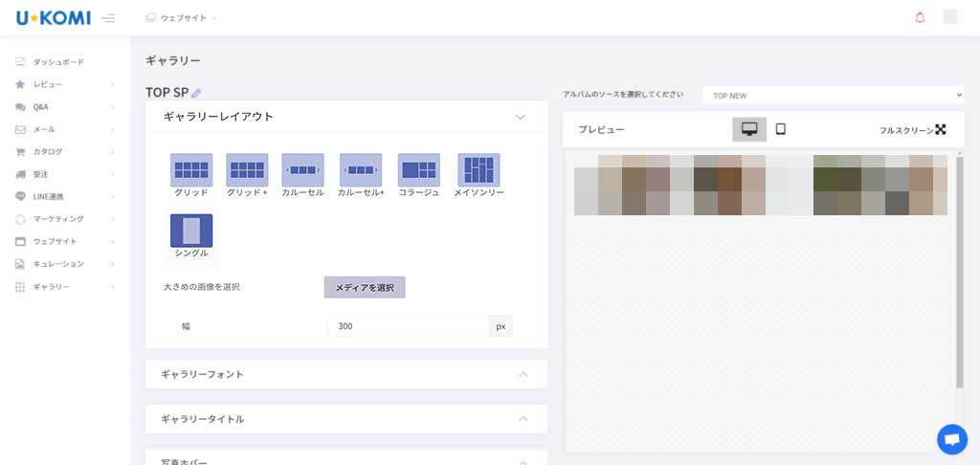Viewport: 980px width, 465px height.
Task: Expand the ギャラリーフォント section
Action: pos(346,374)
